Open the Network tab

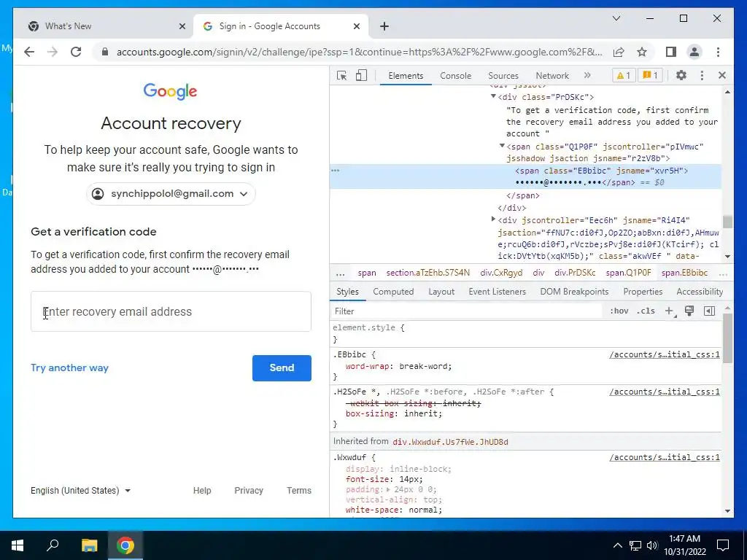tap(552, 76)
